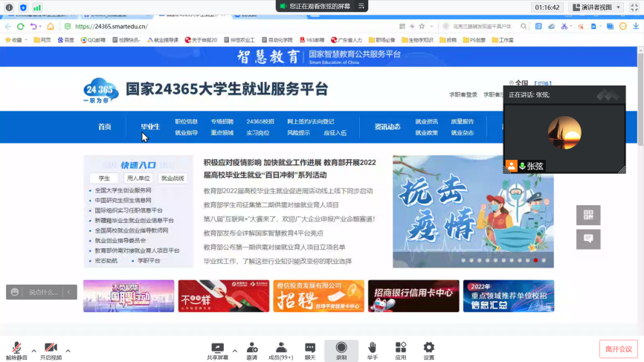Open meeting 设置 gear icon
The width and height of the screenshot is (644, 362).
click(429, 351)
